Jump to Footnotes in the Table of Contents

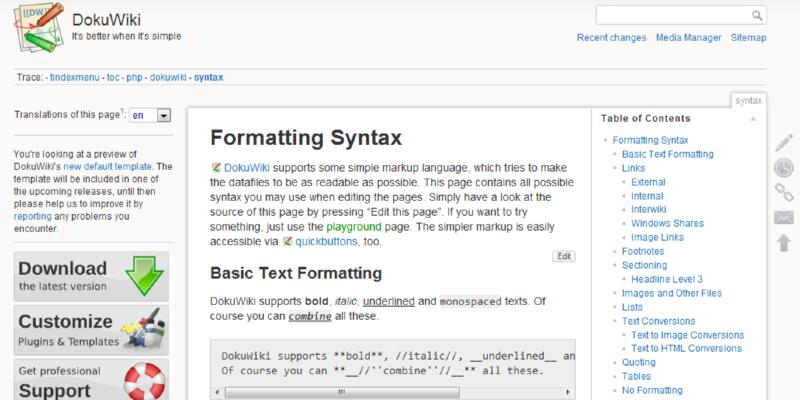pyautogui.click(x=642, y=252)
